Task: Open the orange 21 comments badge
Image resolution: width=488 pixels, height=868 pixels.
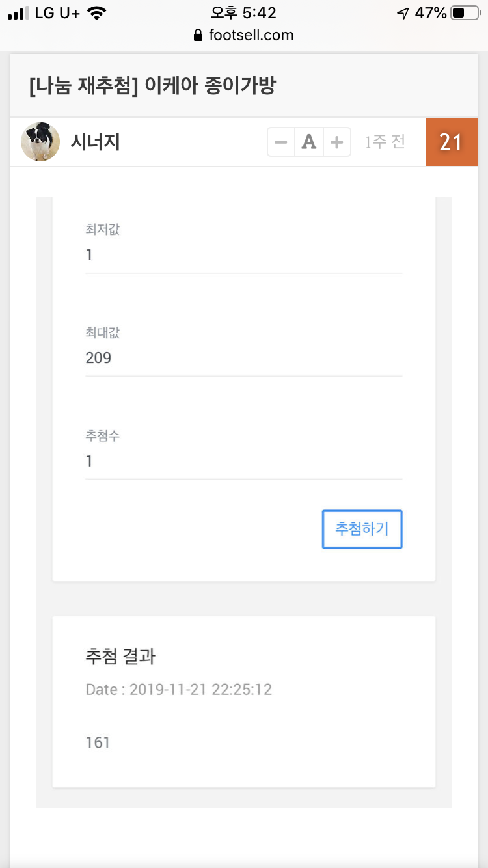Action: pyautogui.click(x=451, y=142)
